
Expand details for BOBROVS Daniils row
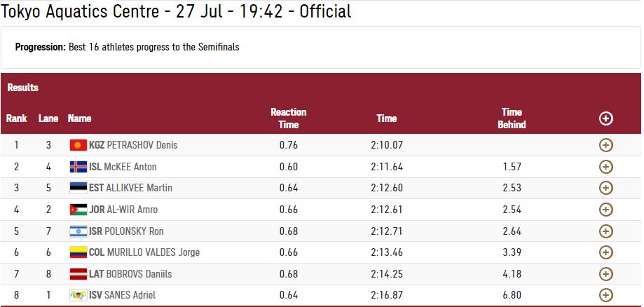coord(605,274)
